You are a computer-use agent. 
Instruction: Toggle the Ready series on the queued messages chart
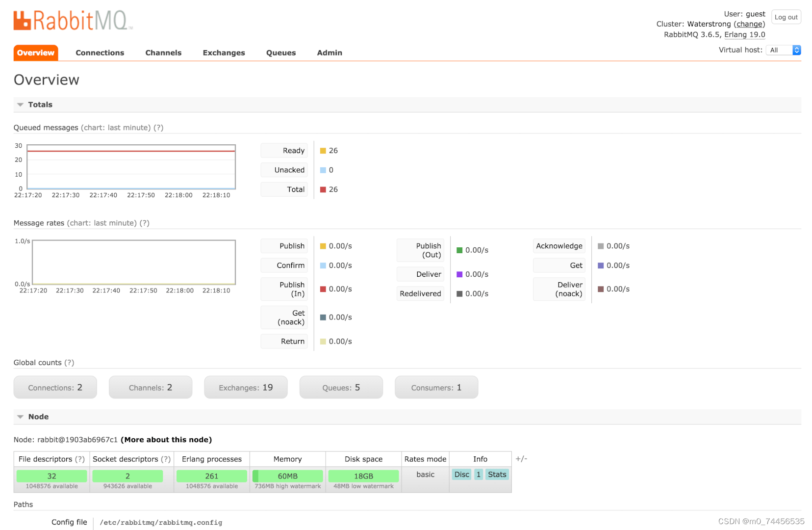pyautogui.click(x=284, y=150)
